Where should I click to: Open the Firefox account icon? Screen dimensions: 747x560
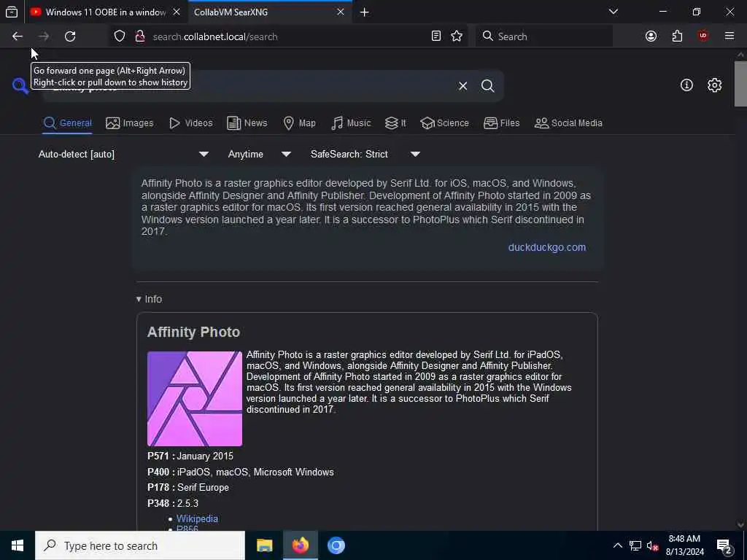pos(651,36)
